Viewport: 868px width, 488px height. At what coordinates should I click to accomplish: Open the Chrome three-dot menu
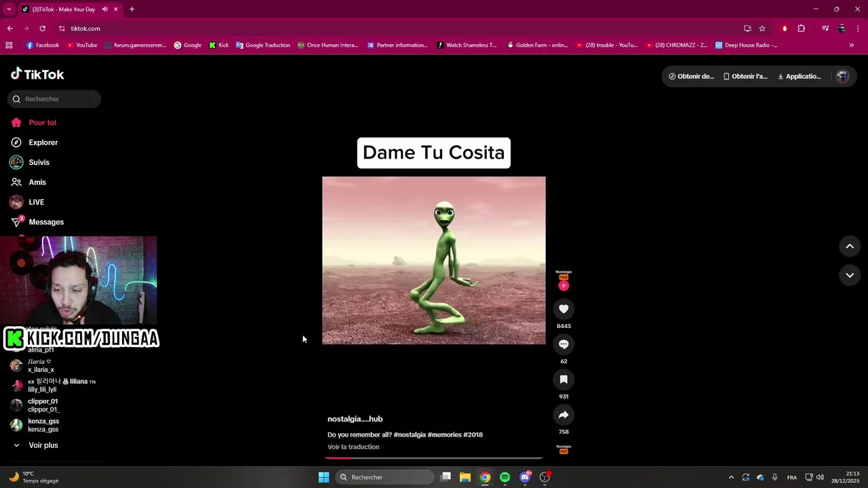click(x=858, y=28)
